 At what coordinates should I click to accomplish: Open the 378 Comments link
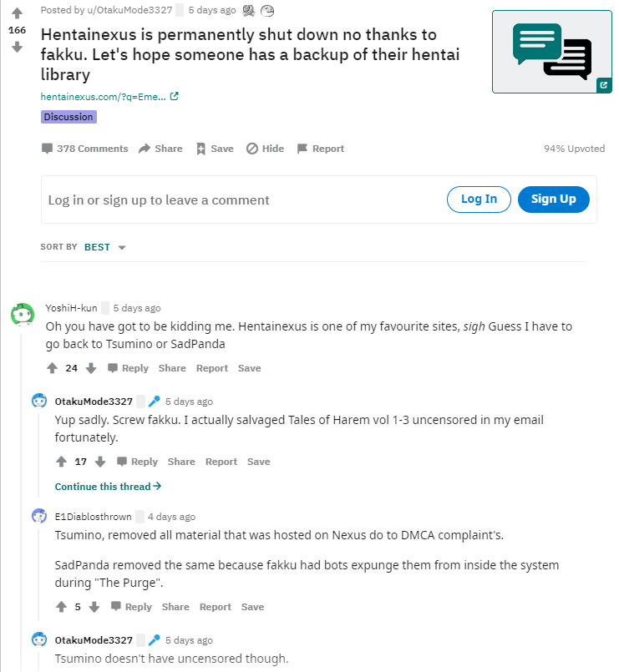click(x=85, y=149)
